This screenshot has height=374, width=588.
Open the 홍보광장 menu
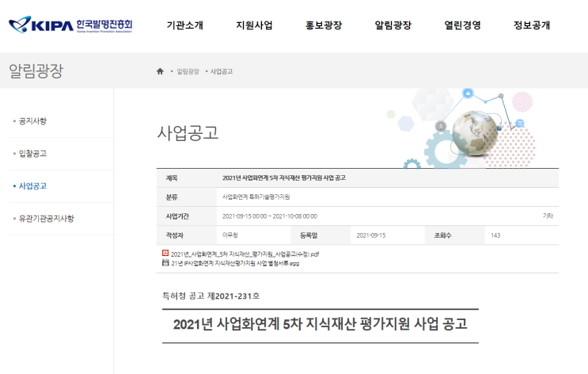[324, 25]
